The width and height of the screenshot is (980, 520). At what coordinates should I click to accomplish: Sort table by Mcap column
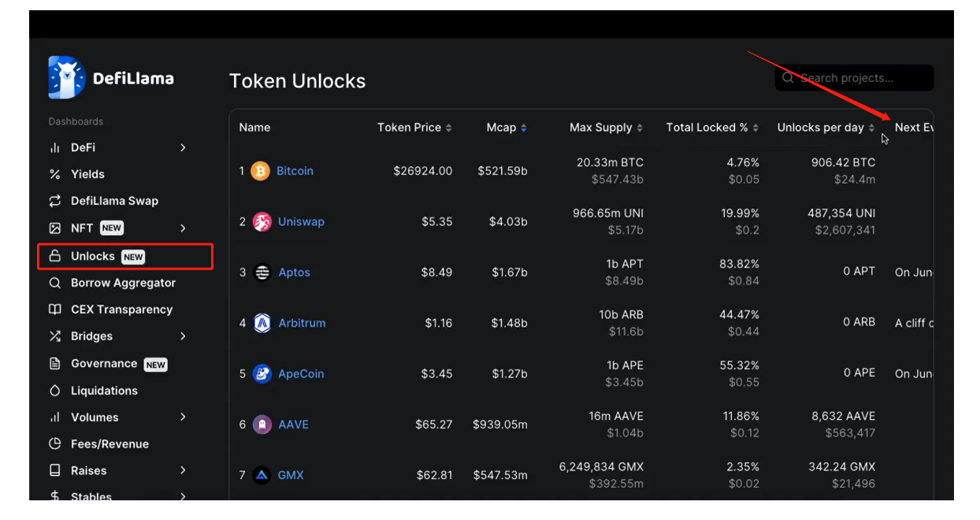tap(507, 128)
